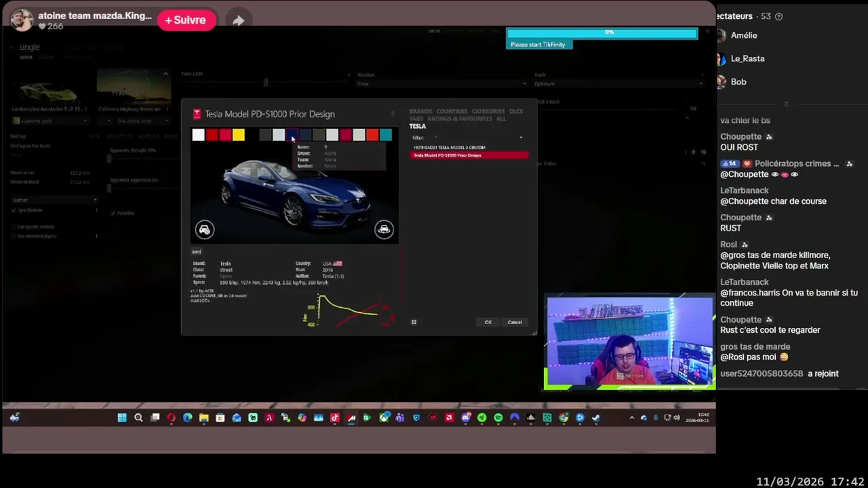Open Windows taskbar search

(138, 418)
